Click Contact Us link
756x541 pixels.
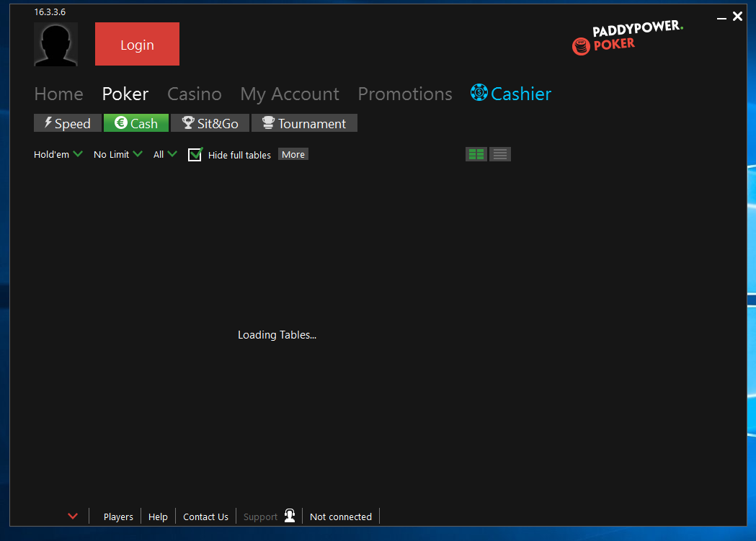[205, 517]
